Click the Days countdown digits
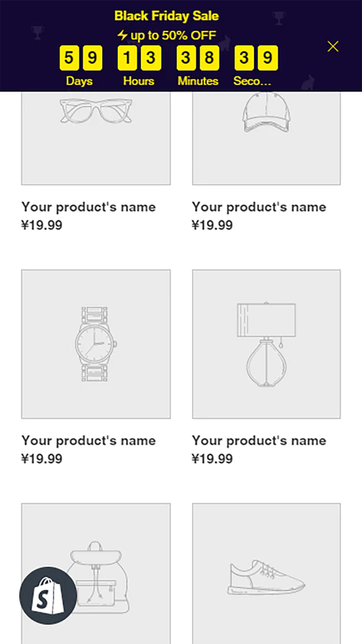 tap(81, 58)
